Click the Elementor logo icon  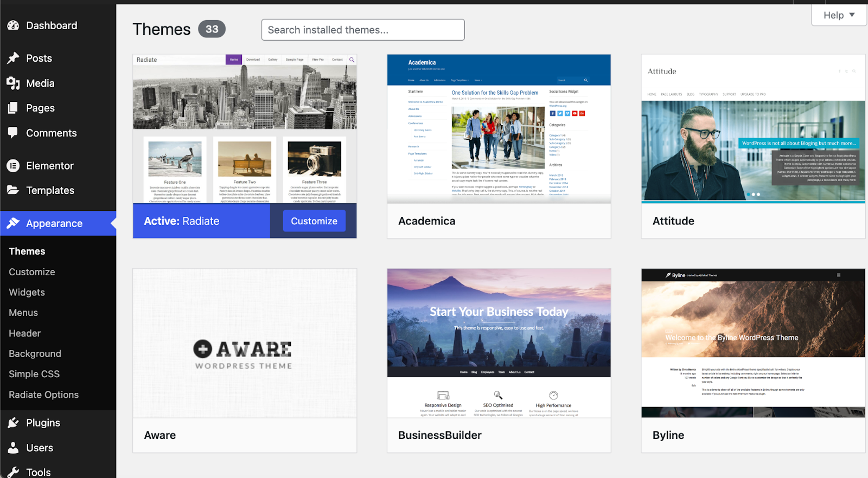13,166
